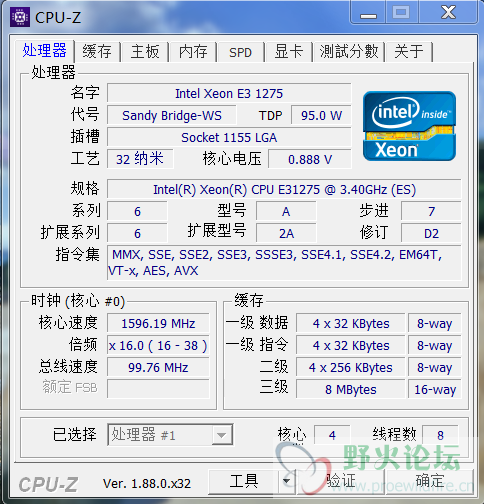Switch to the 缓存 tab
The image size is (484, 504).
tap(97, 52)
